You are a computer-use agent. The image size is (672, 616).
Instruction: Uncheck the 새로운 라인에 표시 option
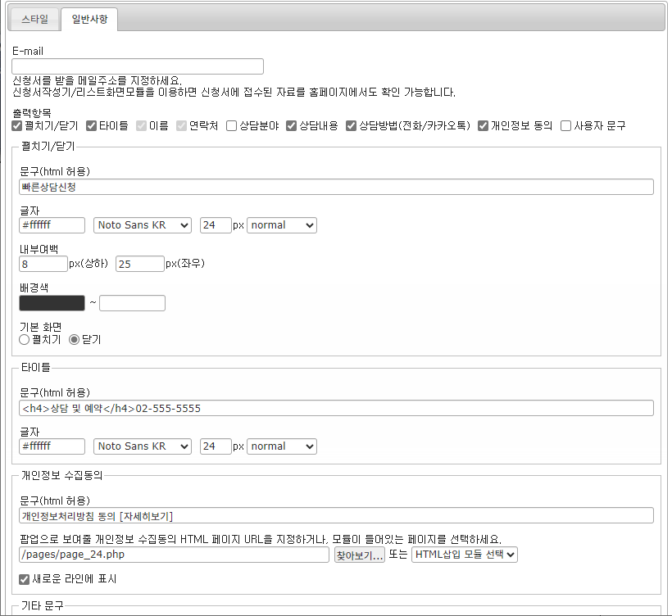[25, 579]
